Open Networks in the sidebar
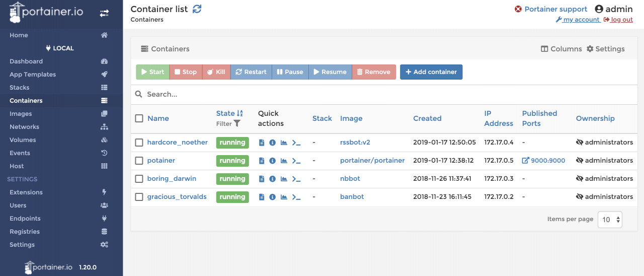Screen dimensions: 644x276 point(61,127)
